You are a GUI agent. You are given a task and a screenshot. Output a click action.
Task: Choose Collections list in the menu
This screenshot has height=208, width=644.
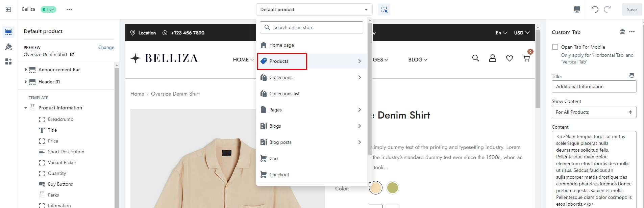pyautogui.click(x=284, y=94)
